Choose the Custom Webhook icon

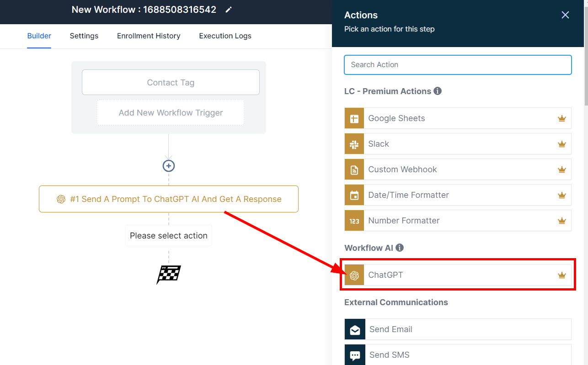[x=354, y=169]
